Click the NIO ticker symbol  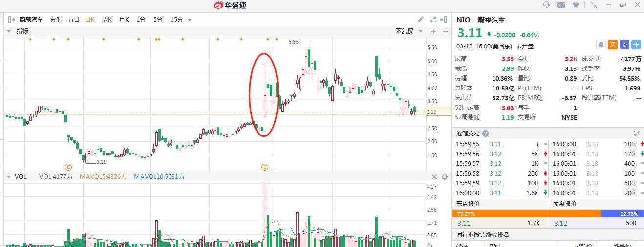tap(463, 20)
